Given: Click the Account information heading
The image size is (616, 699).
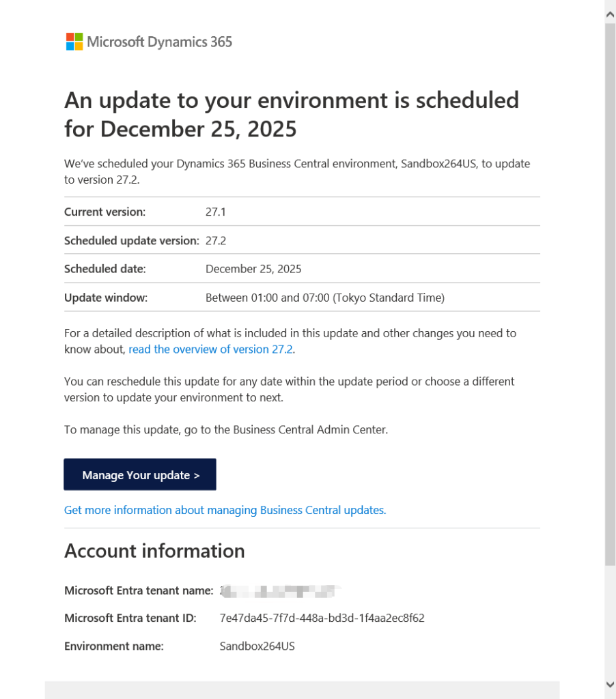Looking at the screenshot, I should 154,551.
